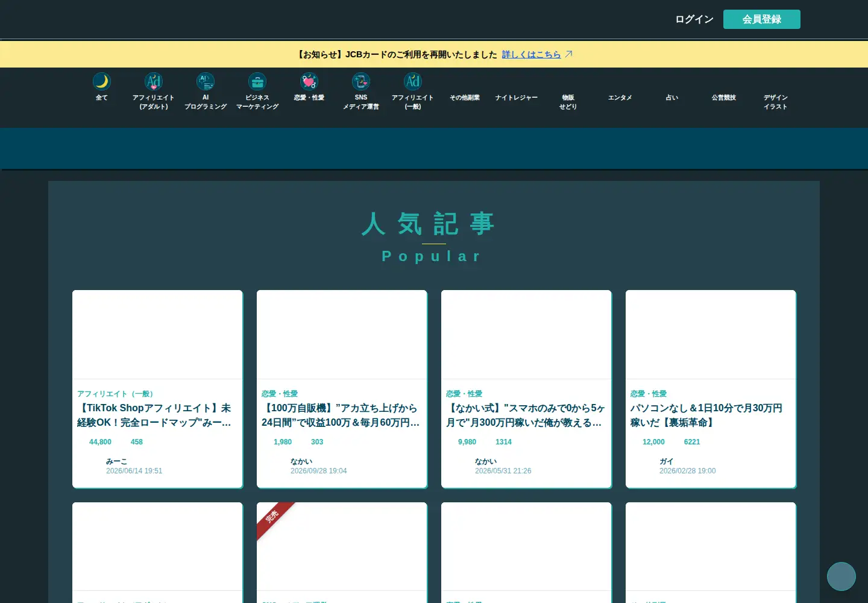Follow the 詳しくはこちら notice link
The width and height of the screenshot is (868, 603).
point(531,54)
